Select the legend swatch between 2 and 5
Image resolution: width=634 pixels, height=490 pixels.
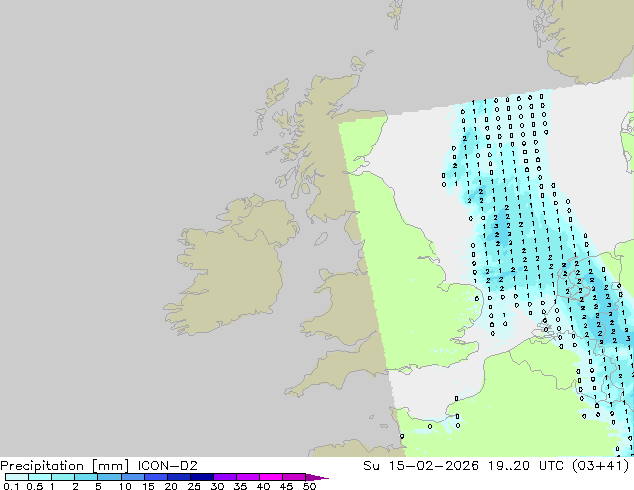coord(86,477)
